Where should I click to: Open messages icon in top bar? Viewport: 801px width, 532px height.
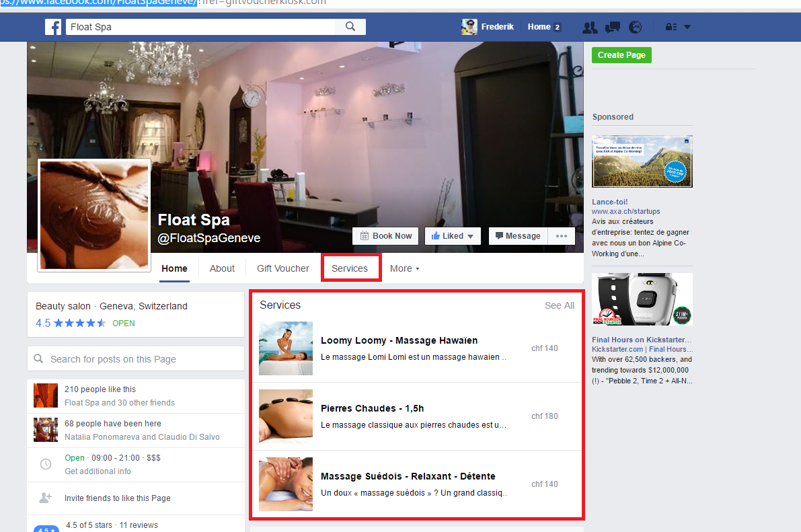point(613,27)
